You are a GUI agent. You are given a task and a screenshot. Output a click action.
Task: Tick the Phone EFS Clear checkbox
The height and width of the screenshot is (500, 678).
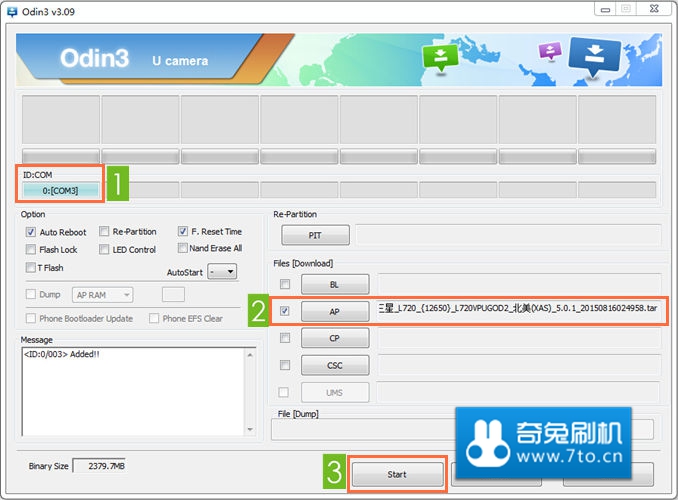tap(154, 318)
